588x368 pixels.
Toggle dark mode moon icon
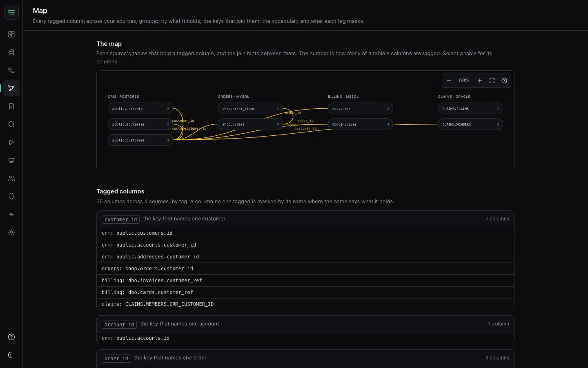pos(11,355)
